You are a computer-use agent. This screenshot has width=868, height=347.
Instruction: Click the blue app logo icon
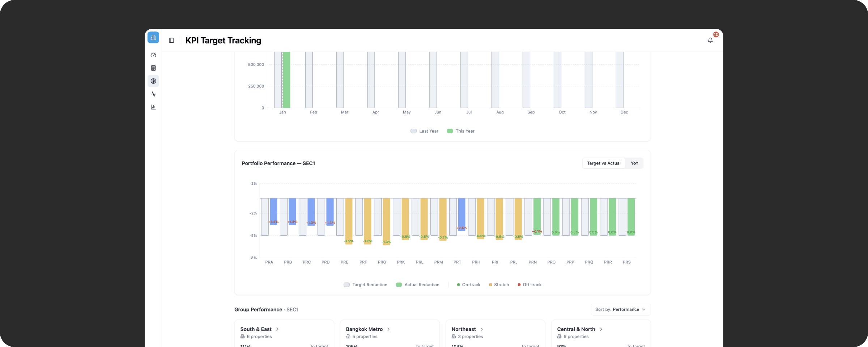coord(153,37)
